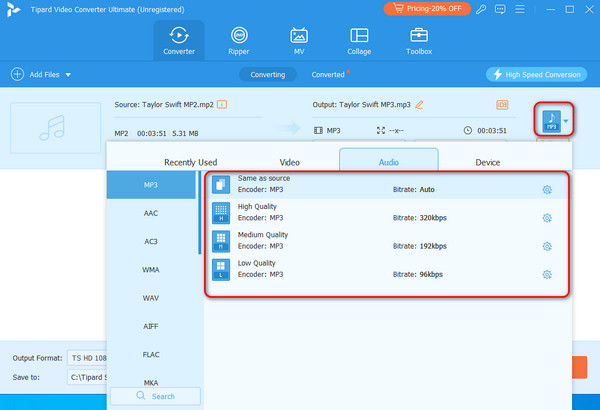Choose WAV in the format list

coord(151,298)
